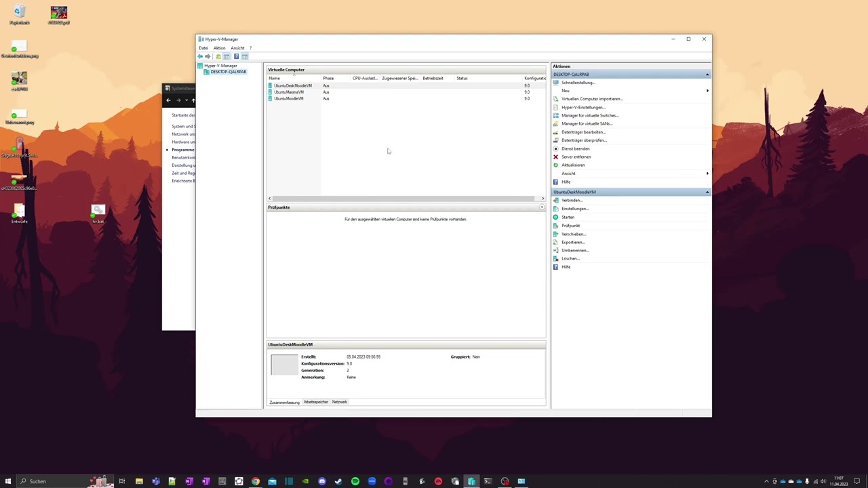Screen dimensions: 868x488
Task: Click the Back arrow in Hyper-V toolbar
Action: pos(200,56)
